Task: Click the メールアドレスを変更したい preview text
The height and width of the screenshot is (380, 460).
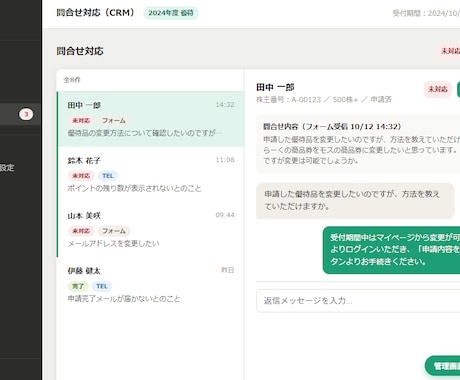Action: [x=113, y=244]
